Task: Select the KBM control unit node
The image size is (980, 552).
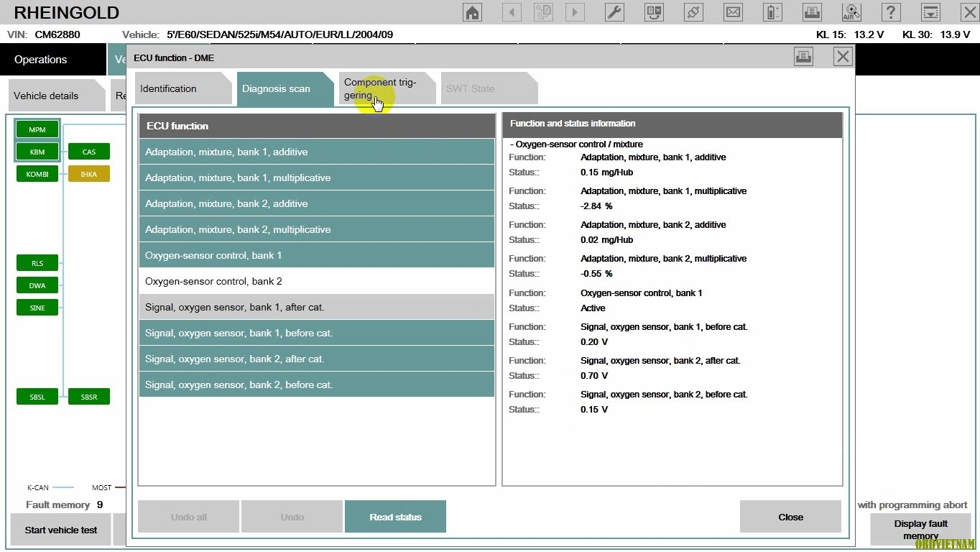Action: (37, 152)
